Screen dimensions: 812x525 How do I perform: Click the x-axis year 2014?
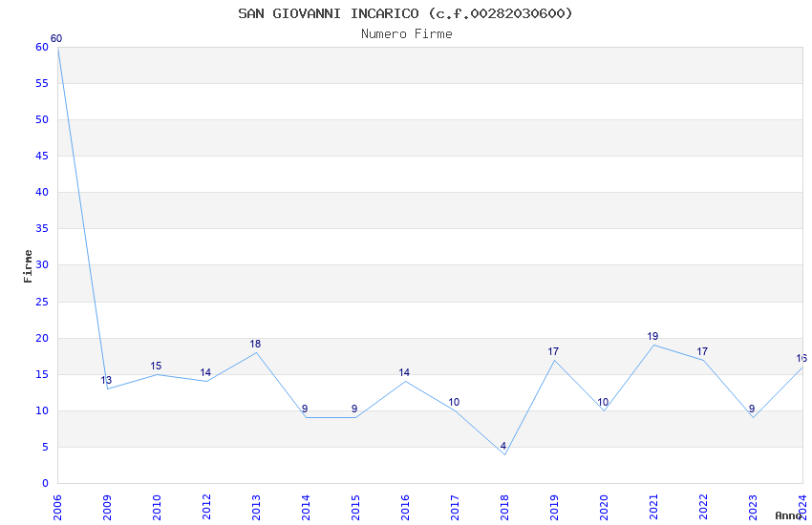pos(306,508)
